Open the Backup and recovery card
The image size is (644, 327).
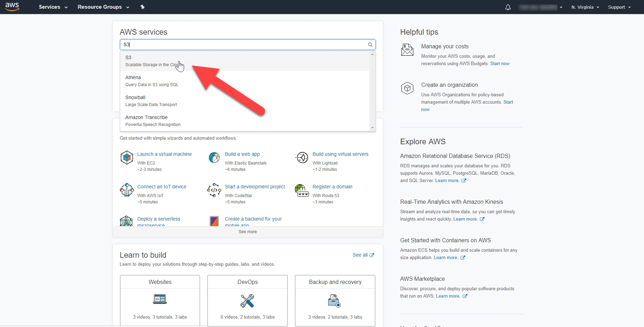coord(335,300)
